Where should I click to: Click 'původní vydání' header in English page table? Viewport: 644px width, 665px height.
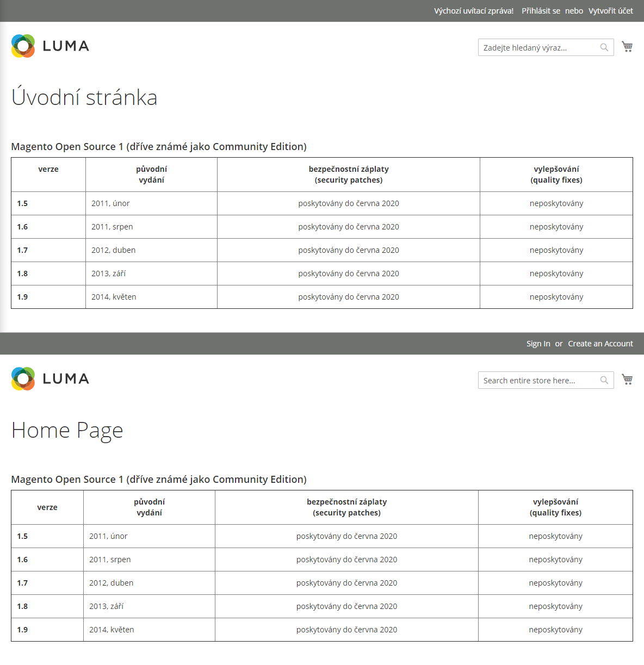click(x=150, y=507)
